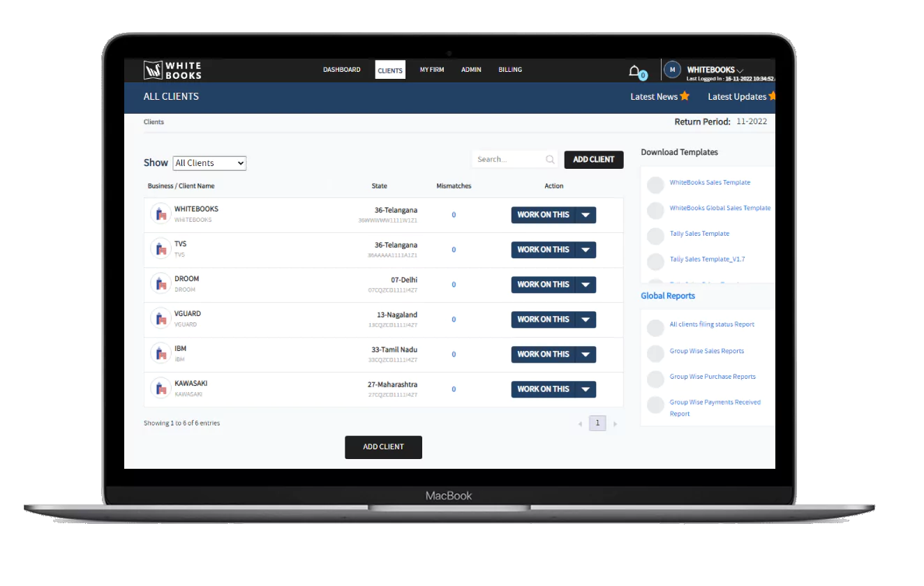Select the CLIENTS tab
This screenshot has height=586, width=924.
(390, 70)
